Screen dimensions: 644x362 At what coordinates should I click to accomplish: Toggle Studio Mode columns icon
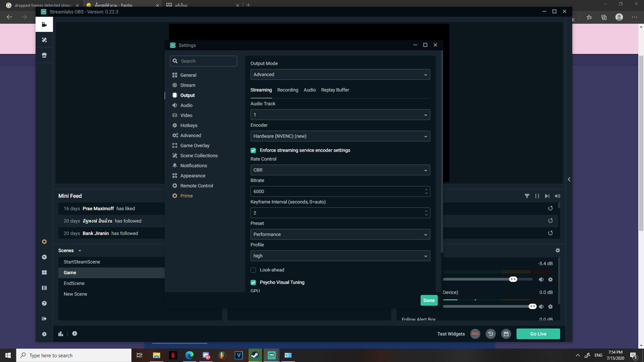click(44, 288)
